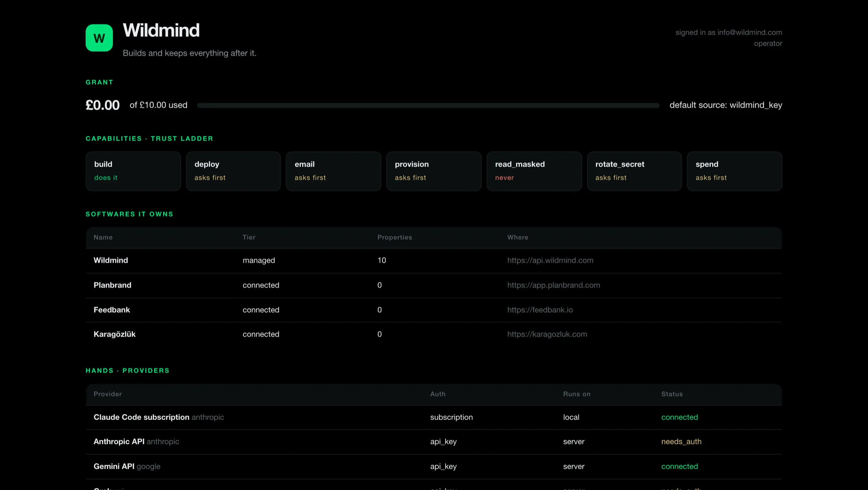The height and width of the screenshot is (490, 868).
Task: Select the Wildmind software row name
Action: 111,260
